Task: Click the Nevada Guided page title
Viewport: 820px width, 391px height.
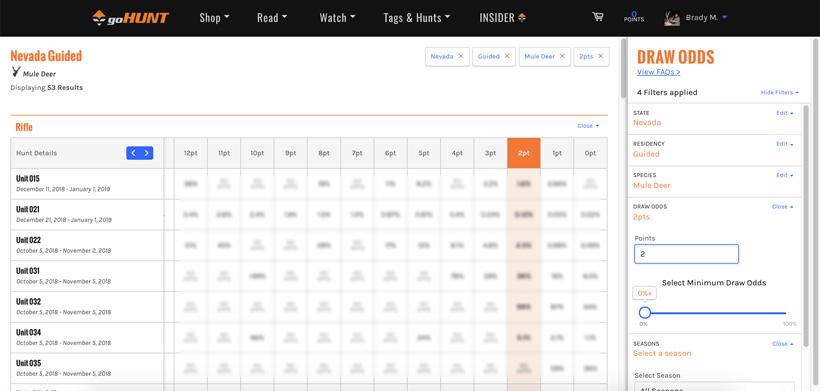Action: click(46, 56)
